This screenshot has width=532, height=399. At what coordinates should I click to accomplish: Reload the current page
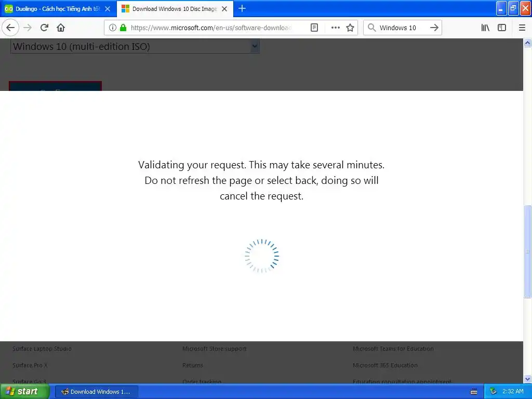pos(44,28)
